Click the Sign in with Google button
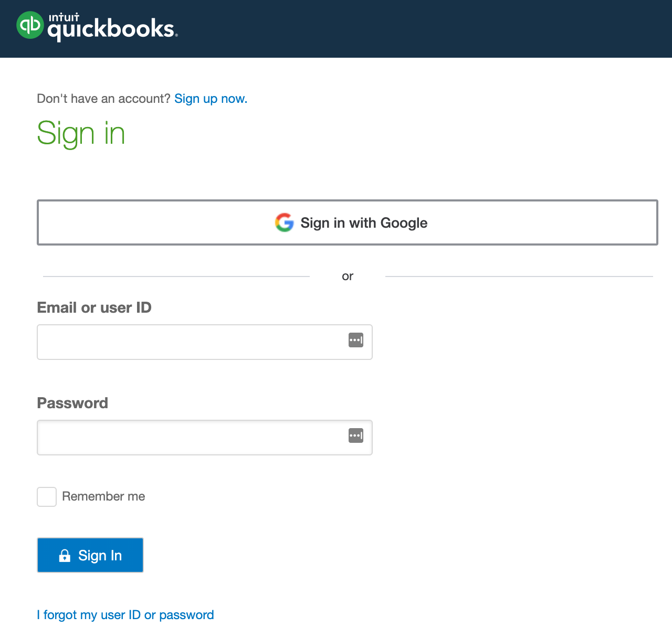This screenshot has height=638, width=672. (347, 222)
